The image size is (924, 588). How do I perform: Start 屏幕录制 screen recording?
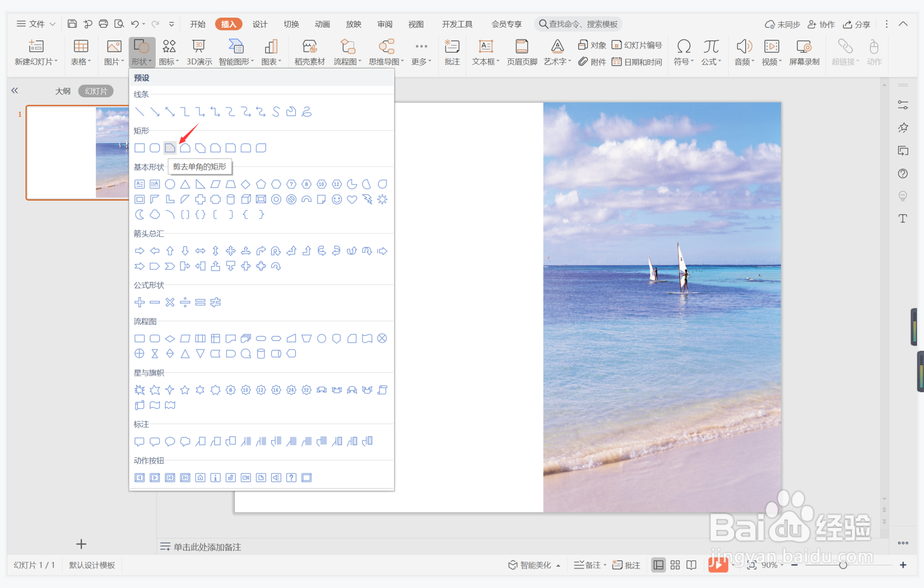click(x=804, y=52)
